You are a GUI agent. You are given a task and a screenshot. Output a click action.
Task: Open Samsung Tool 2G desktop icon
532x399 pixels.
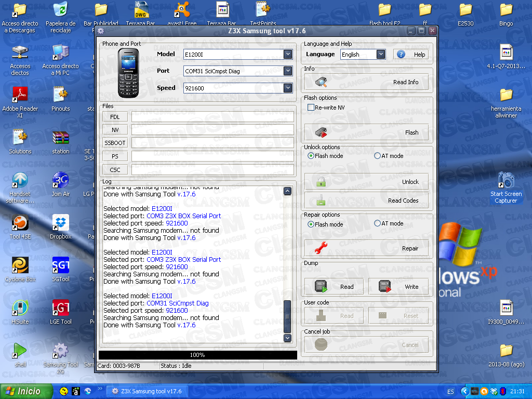pyautogui.click(x=61, y=358)
